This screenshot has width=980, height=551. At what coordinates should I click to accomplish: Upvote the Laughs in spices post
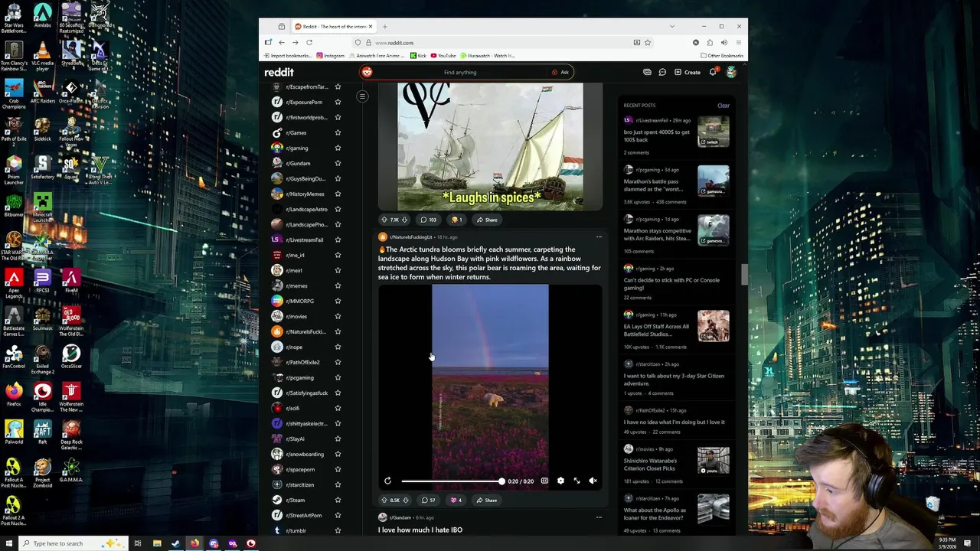tap(384, 220)
